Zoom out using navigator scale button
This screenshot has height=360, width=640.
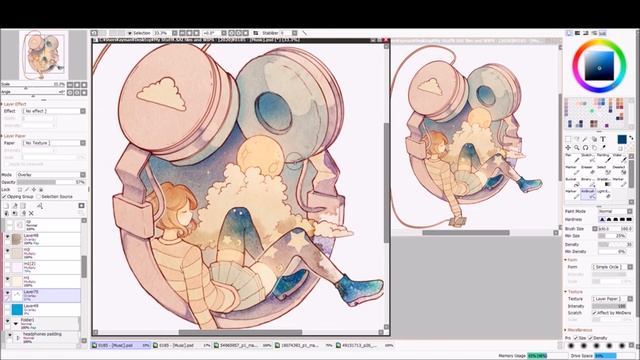tap(70, 85)
